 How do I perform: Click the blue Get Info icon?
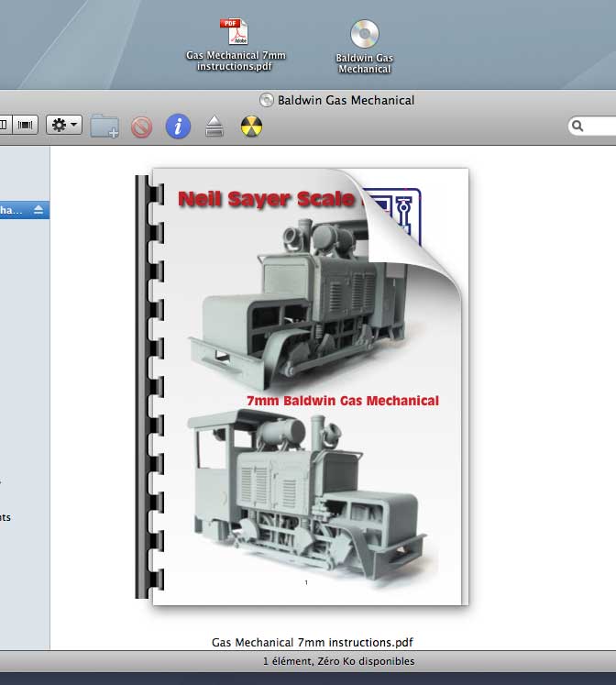178,127
